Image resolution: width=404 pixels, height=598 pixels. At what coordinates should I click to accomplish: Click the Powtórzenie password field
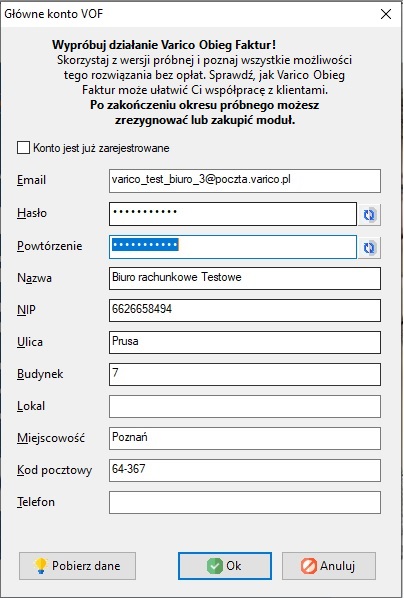(x=233, y=247)
